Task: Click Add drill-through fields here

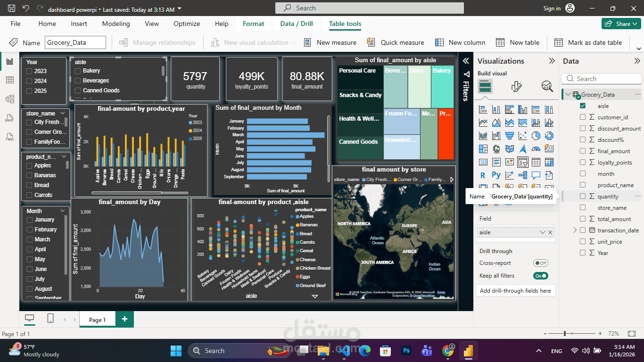Action: click(x=515, y=290)
